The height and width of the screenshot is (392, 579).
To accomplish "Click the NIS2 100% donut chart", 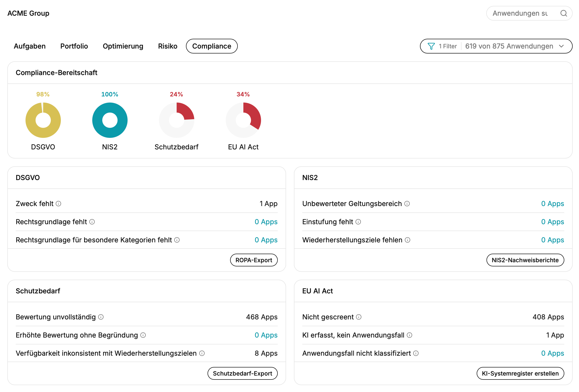I will click(110, 120).
